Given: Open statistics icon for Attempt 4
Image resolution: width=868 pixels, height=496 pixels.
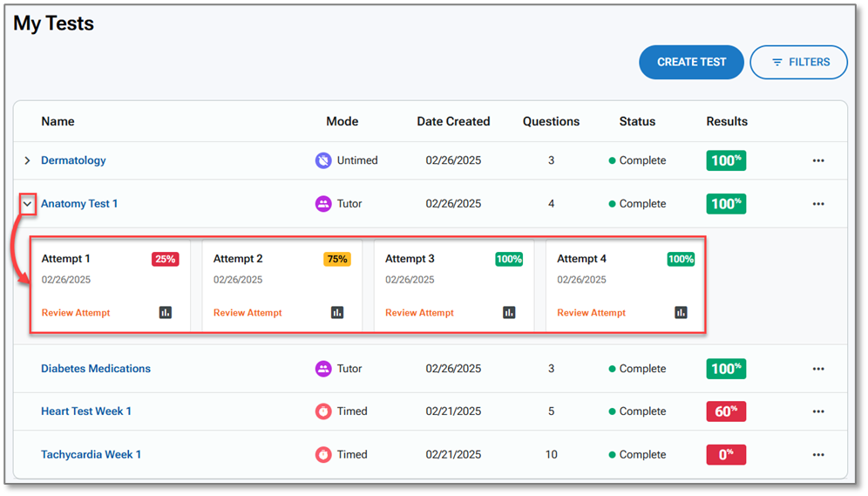Looking at the screenshot, I should click(x=681, y=312).
